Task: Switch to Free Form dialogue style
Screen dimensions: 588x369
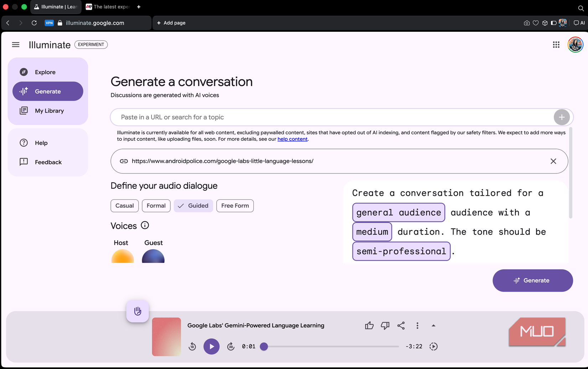Action: (235, 206)
